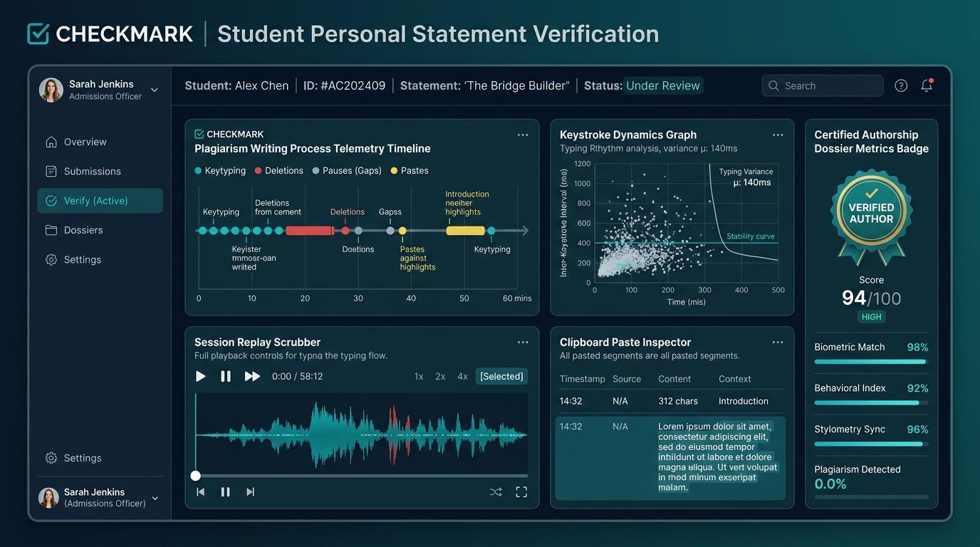Click the session replay scrubber handle
Viewport: 980px width, 547px height.
tap(196, 476)
